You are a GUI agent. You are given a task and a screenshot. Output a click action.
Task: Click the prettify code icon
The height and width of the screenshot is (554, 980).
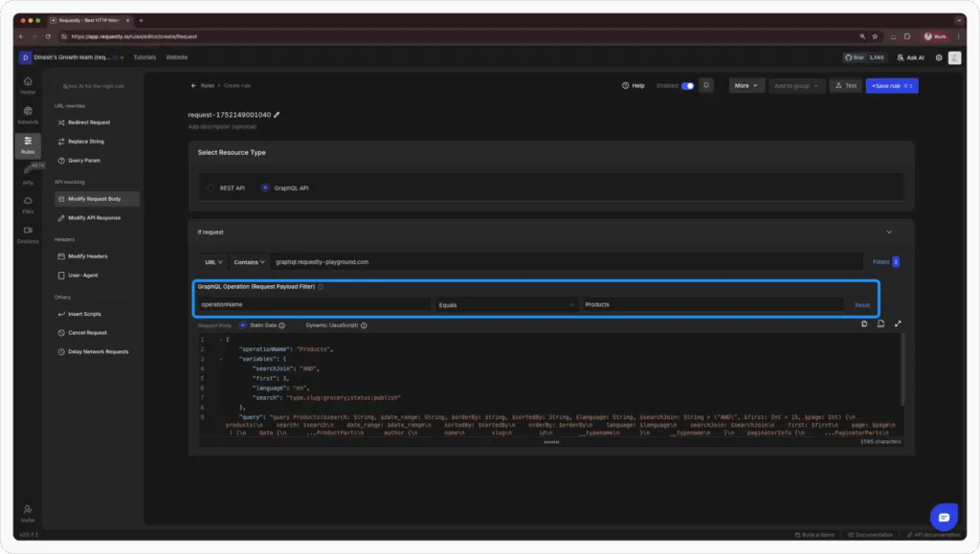880,323
